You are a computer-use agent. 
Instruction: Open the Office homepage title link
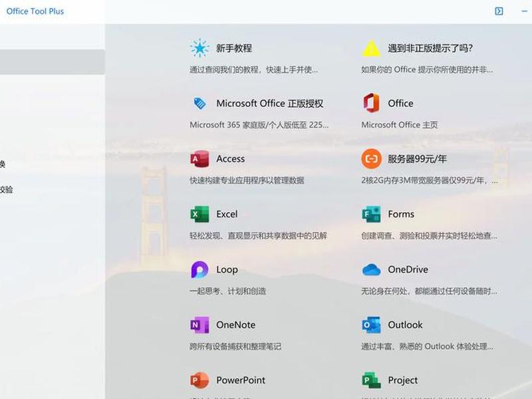coord(401,104)
